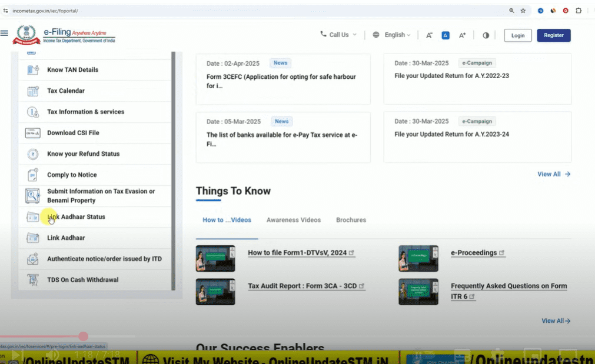Open the Tax Audit Report video thumbnail
This screenshot has width=595, height=364.
coord(215,292)
